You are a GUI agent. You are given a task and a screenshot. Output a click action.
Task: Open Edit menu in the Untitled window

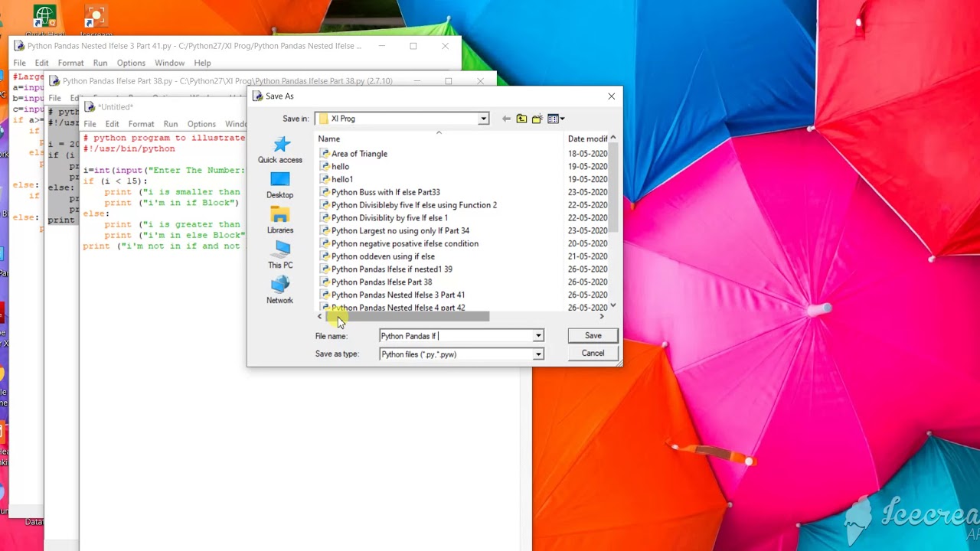coord(113,124)
